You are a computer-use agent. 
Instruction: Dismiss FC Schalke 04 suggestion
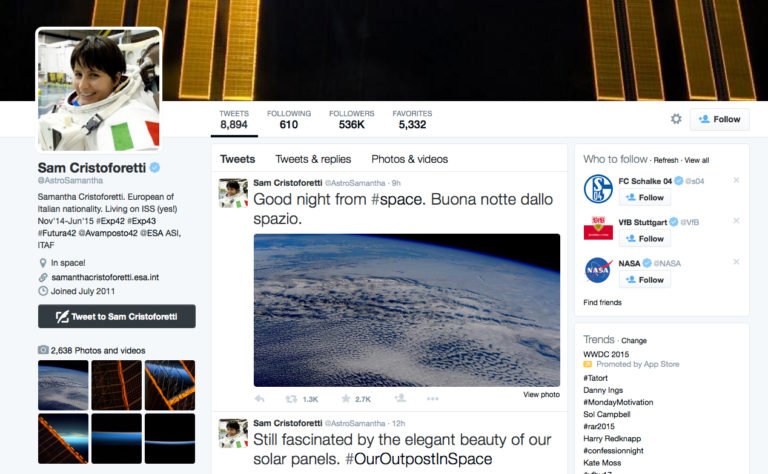tap(736, 180)
